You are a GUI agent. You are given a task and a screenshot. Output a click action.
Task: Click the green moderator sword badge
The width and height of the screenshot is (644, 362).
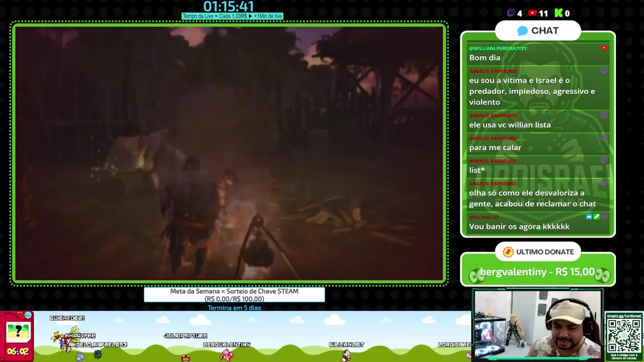597,217
